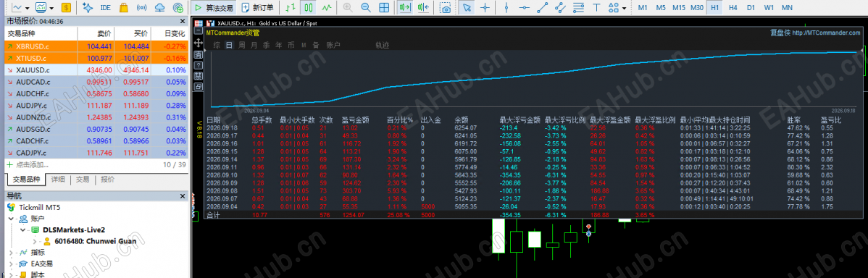Switch to the 交易 tab in Market Watch
Image resolution: width=868 pixels, height=278 pixels.
(83, 179)
